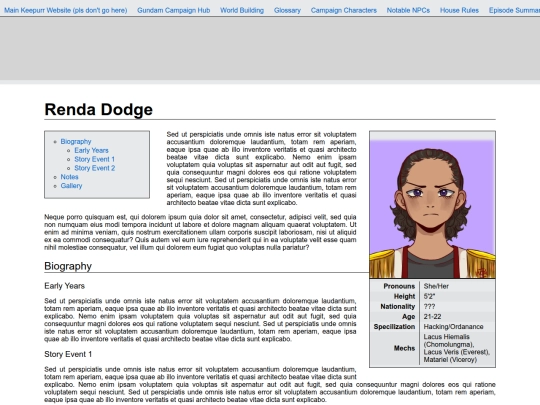This screenshot has width=540, height=405.
Task: Jump to Early Years in contents
Action: [91, 150]
